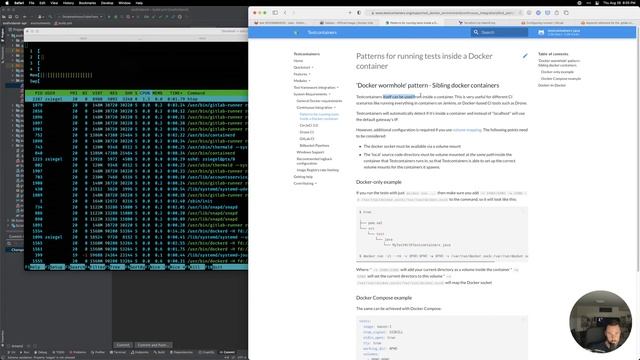Click magnifier icon in docs search box
The height and width of the screenshot is (360, 640).
(x=476, y=32)
